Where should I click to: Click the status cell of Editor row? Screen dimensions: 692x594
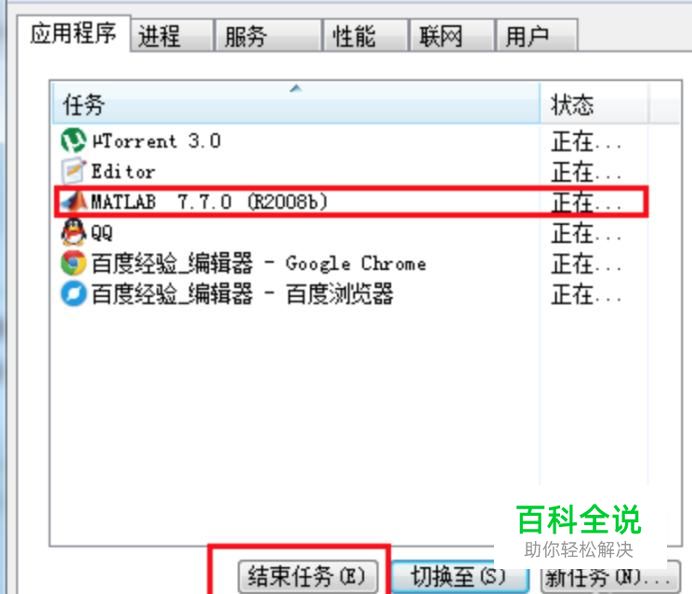click(587, 172)
